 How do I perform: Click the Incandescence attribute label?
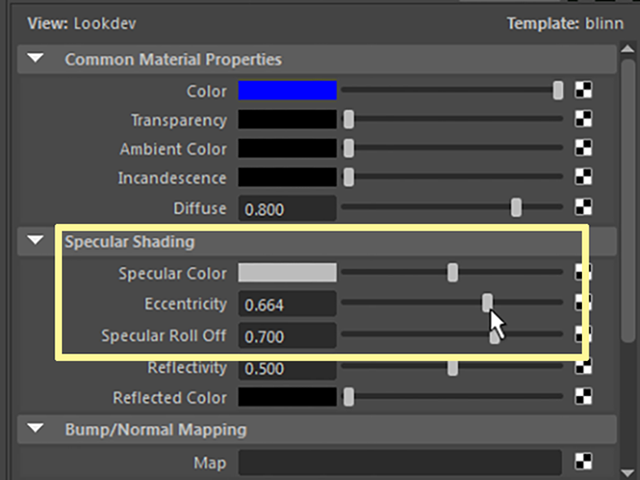click(172, 178)
